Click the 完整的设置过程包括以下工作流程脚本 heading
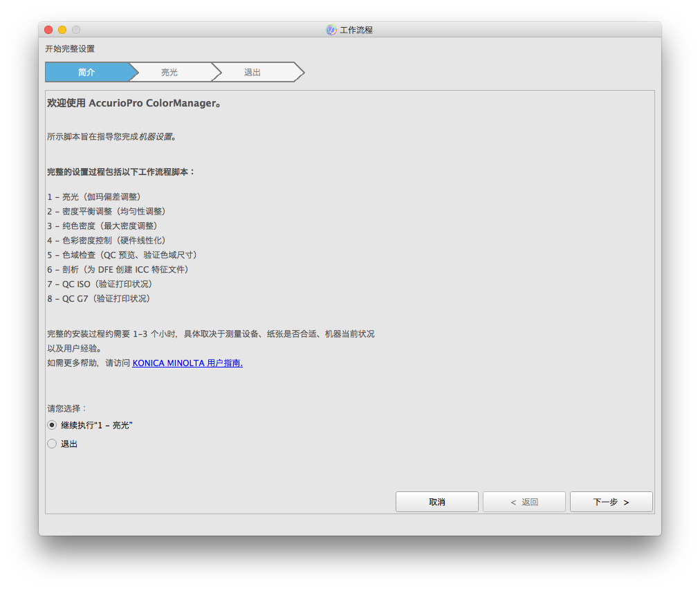This screenshot has height=591, width=700. point(121,172)
